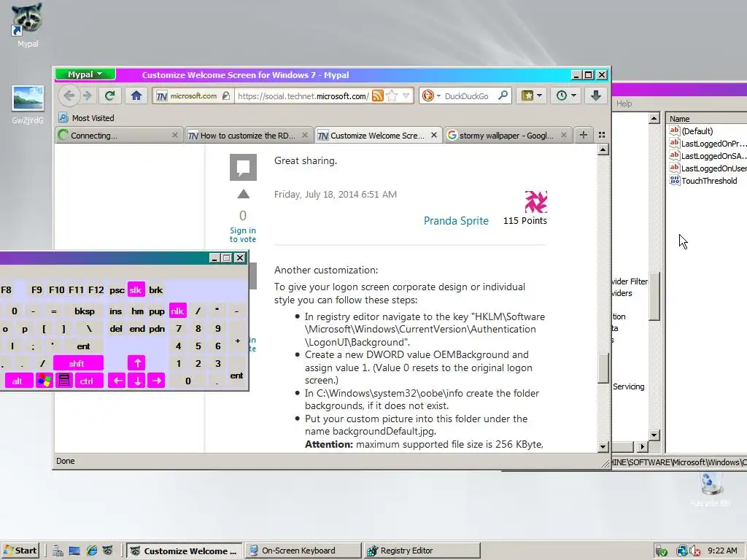Click Sign in to vote link

click(243, 235)
